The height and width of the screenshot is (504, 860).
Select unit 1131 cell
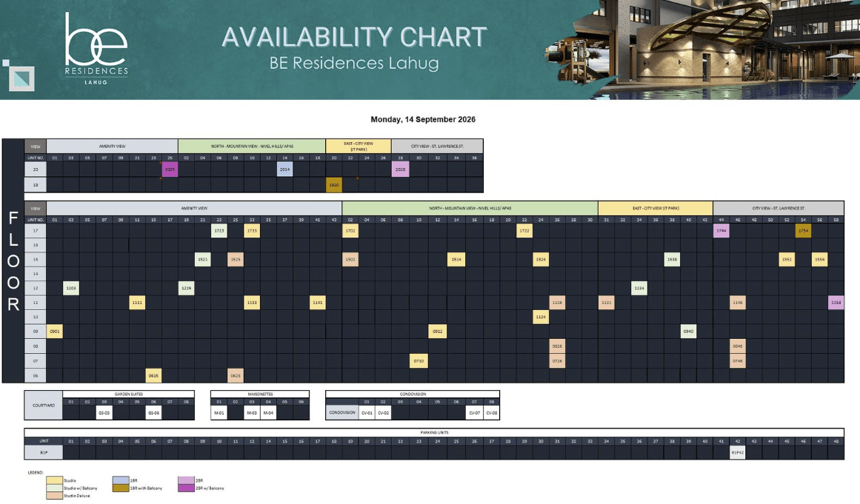[606, 303]
